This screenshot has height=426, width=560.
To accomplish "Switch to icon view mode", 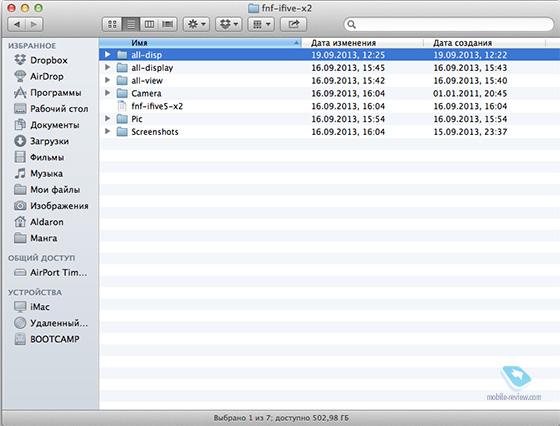I will point(112,24).
